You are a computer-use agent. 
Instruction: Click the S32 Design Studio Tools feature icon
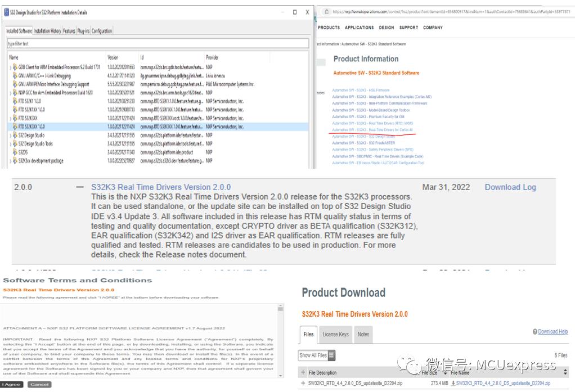[15, 143]
